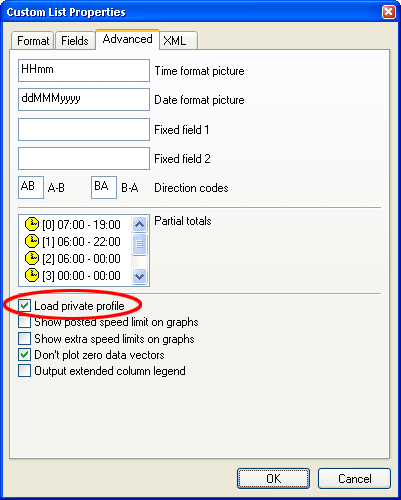This screenshot has width=401, height=500.
Task: Uncheck Don't plot zero data vectors
Action: click(24, 355)
